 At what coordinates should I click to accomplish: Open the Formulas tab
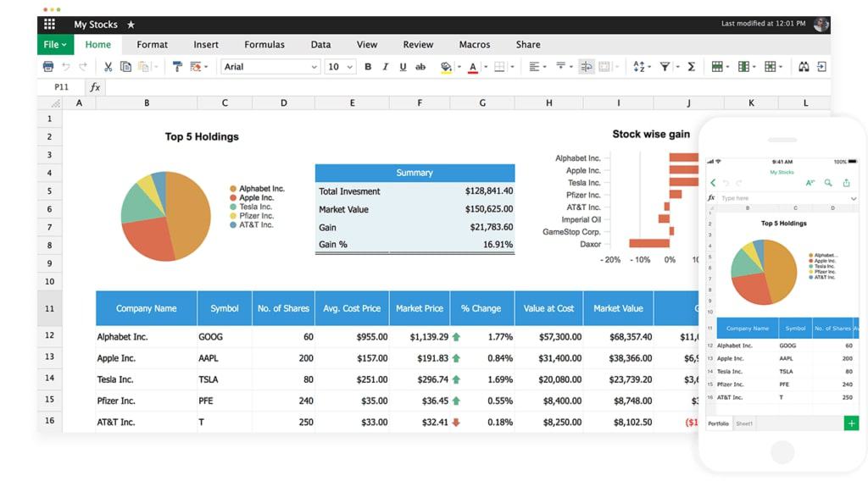[264, 45]
